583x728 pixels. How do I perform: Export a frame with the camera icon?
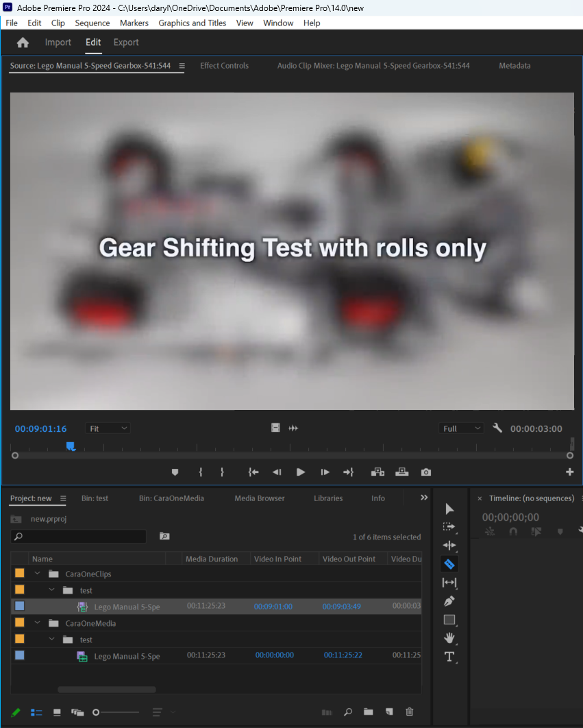pos(426,472)
